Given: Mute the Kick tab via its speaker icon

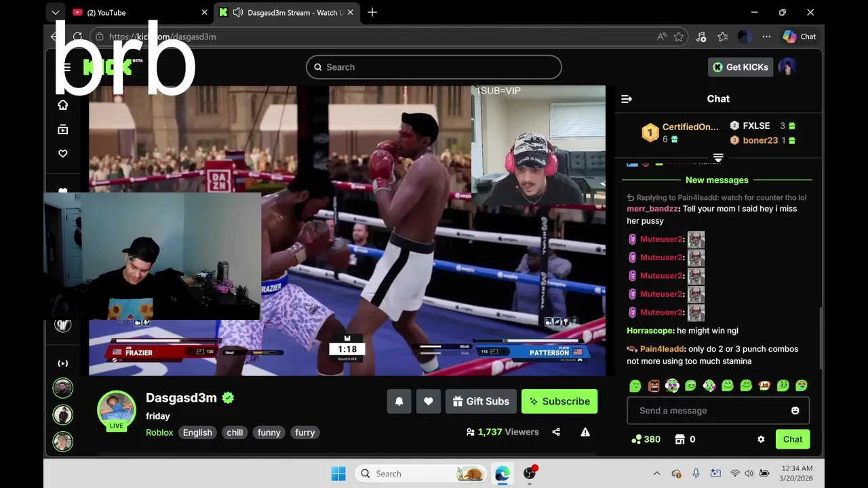Looking at the screenshot, I should point(238,12).
